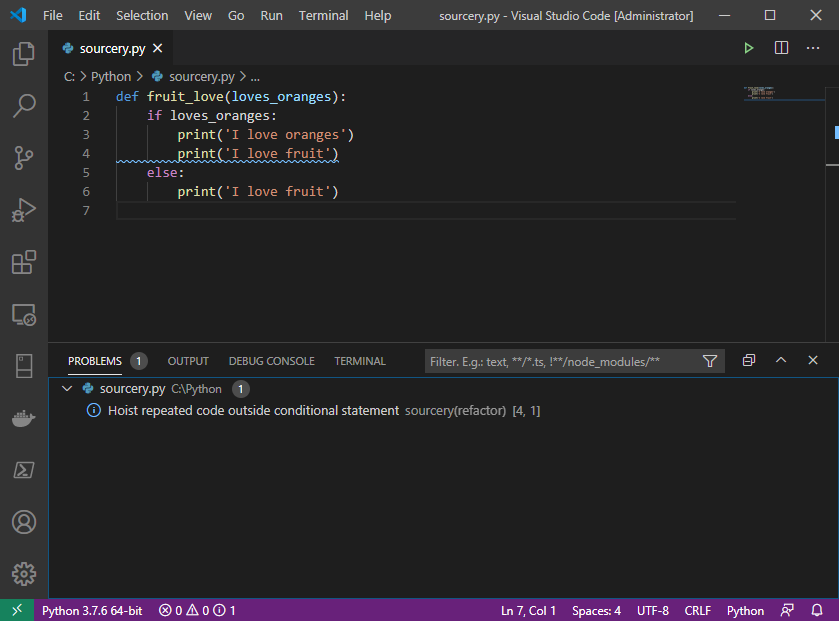Click the else: keyword on line 5
Image resolution: width=839 pixels, height=621 pixels.
[x=165, y=173]
